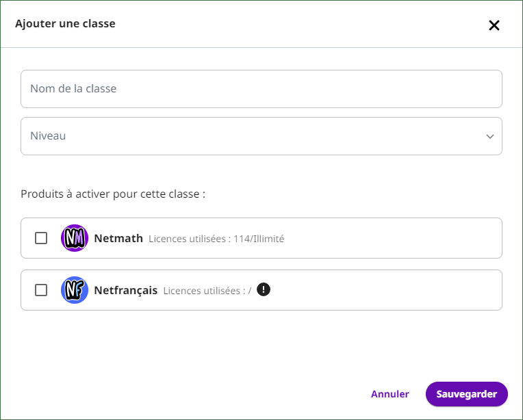Screen dimensions: 523x420
Task: Close the Ajouter une classe dialog
Action: 494,25
